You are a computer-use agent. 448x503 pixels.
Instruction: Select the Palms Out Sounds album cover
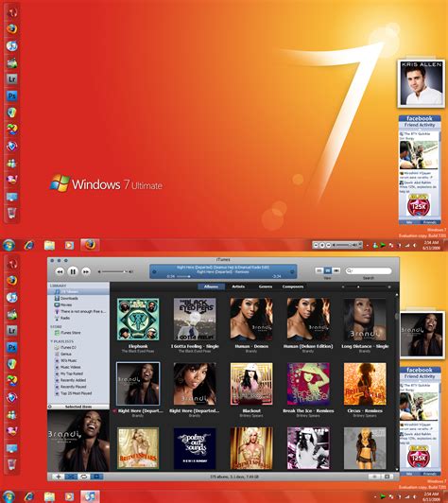pyautogui.click(x=195, y=448)
